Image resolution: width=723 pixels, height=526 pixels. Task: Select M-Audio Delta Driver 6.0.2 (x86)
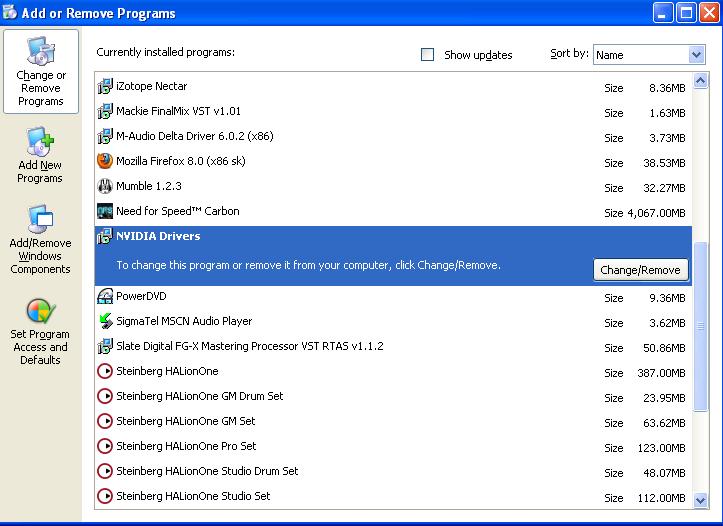[393, 136]
